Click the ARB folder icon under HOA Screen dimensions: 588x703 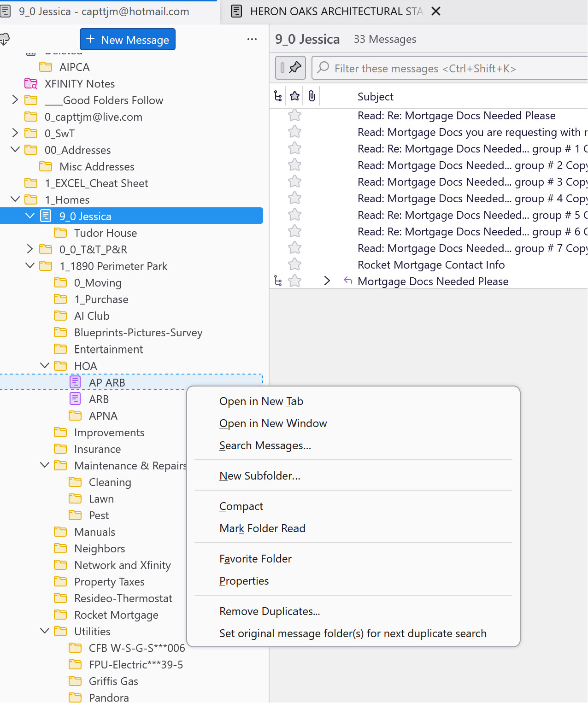(x=75, y=399)
